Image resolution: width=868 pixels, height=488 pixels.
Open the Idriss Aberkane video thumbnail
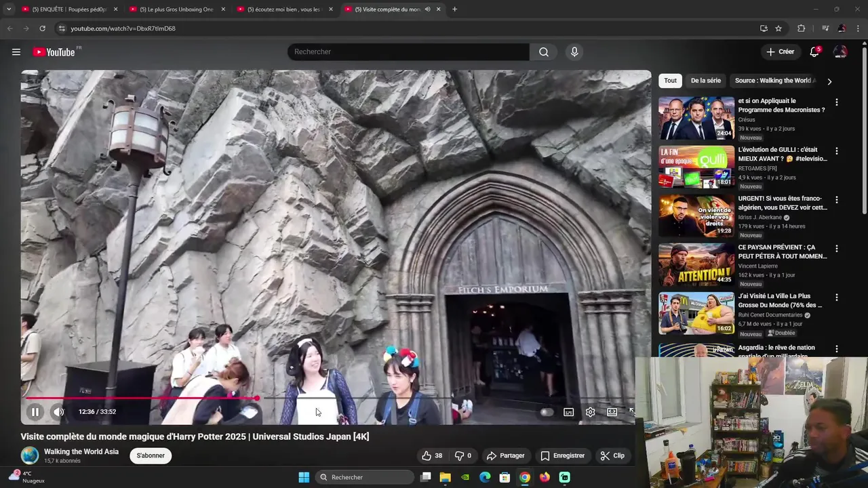tap(696, 216)
